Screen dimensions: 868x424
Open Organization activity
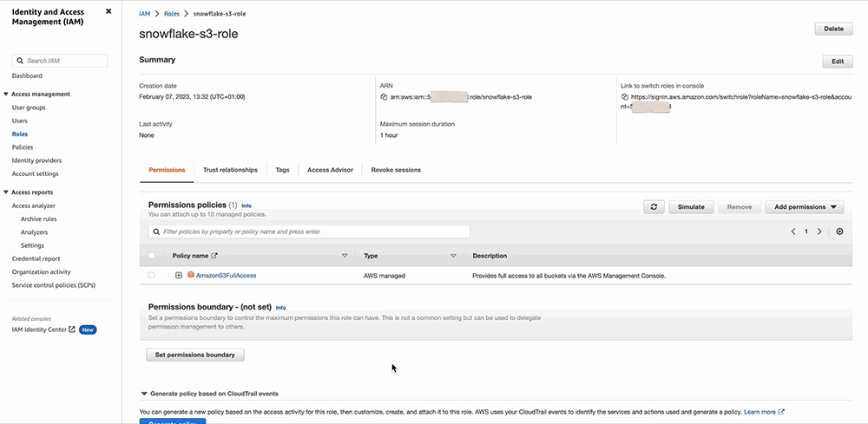tap(42, 272)
